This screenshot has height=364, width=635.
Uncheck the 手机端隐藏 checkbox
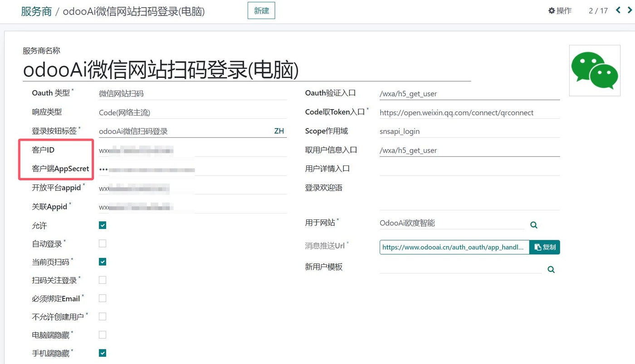point(103,353)
